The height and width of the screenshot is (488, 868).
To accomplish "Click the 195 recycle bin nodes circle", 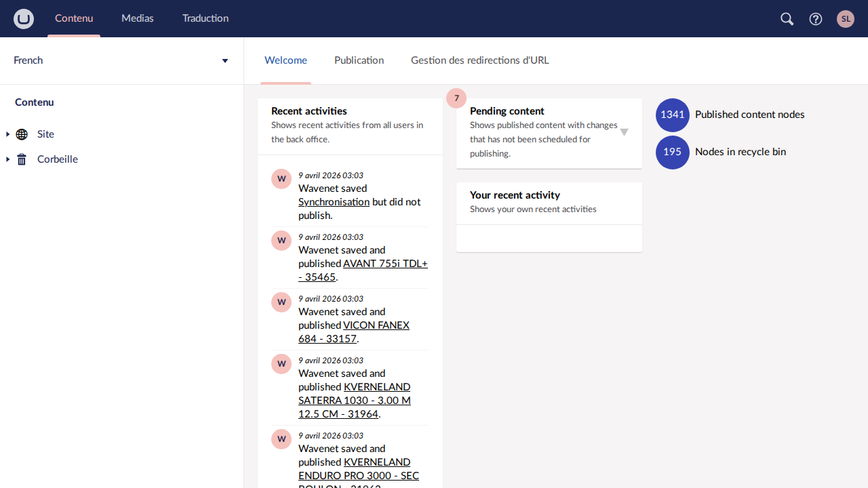I will pos(672,152).
